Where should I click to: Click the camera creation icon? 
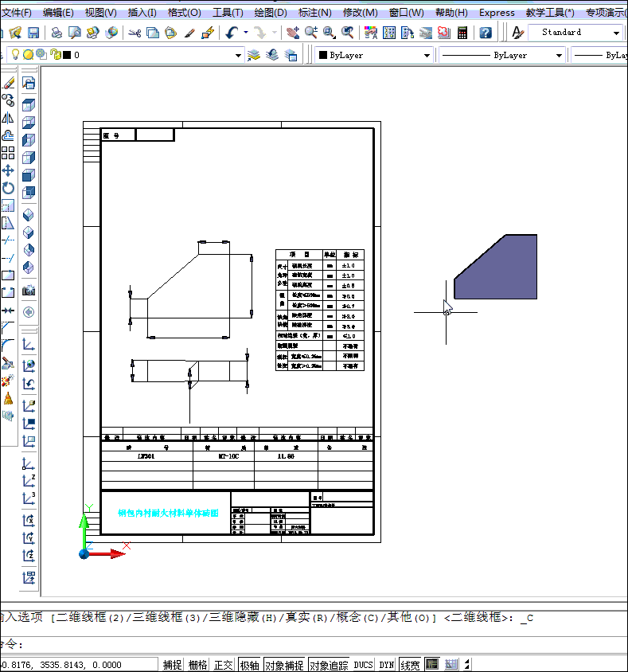coord(29,291)
